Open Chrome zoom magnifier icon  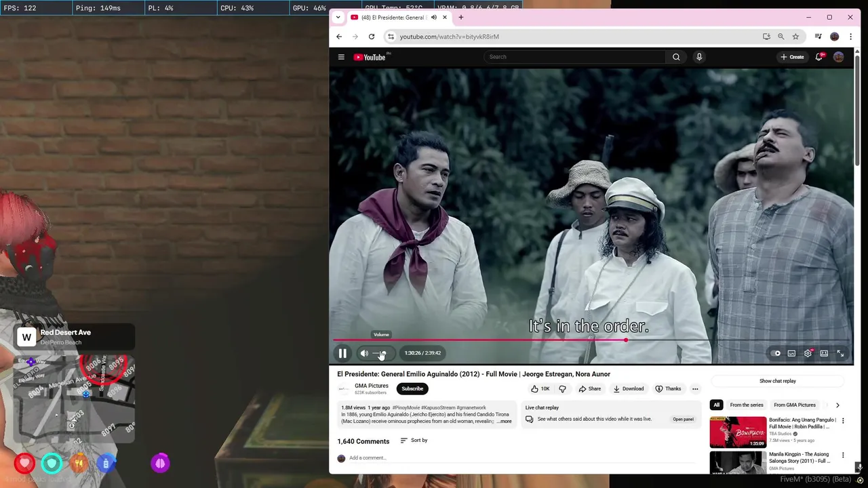[x=781, y=37]
